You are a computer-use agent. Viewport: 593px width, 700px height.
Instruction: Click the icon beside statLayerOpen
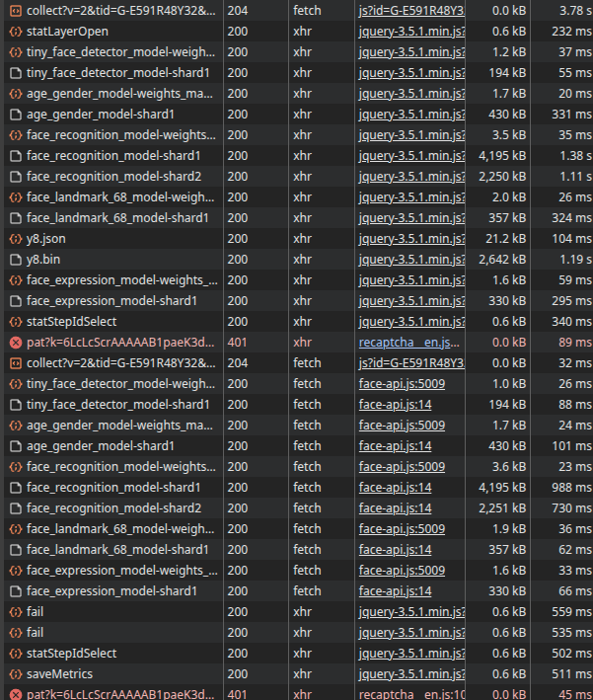(15, 32)
